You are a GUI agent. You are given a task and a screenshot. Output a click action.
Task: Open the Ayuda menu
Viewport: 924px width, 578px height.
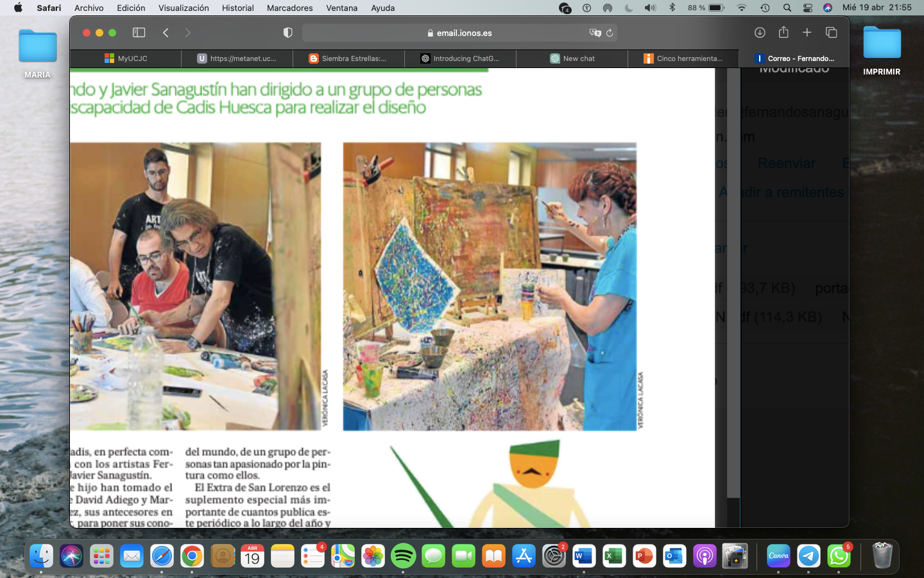tap(383, 8)
